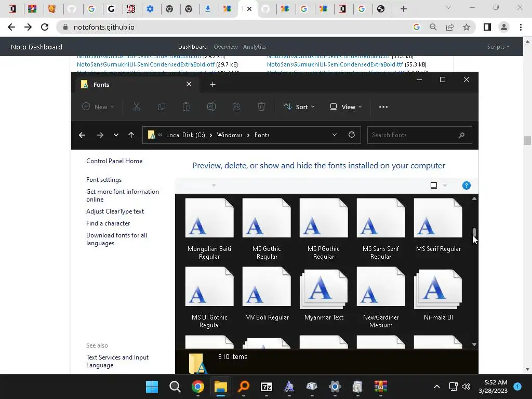Click the Chrome address bar URL
The image size is (532, 399).
104,27
